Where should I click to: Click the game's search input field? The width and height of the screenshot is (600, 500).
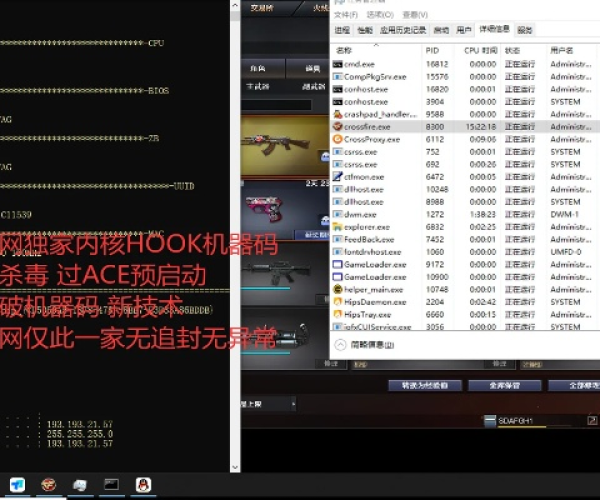tap(276, 105)
